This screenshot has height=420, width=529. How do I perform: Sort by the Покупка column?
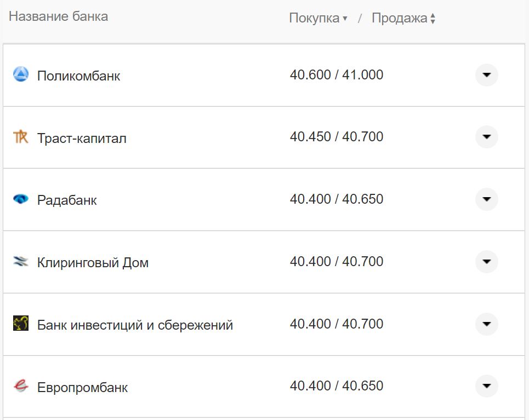coord(315,18)
